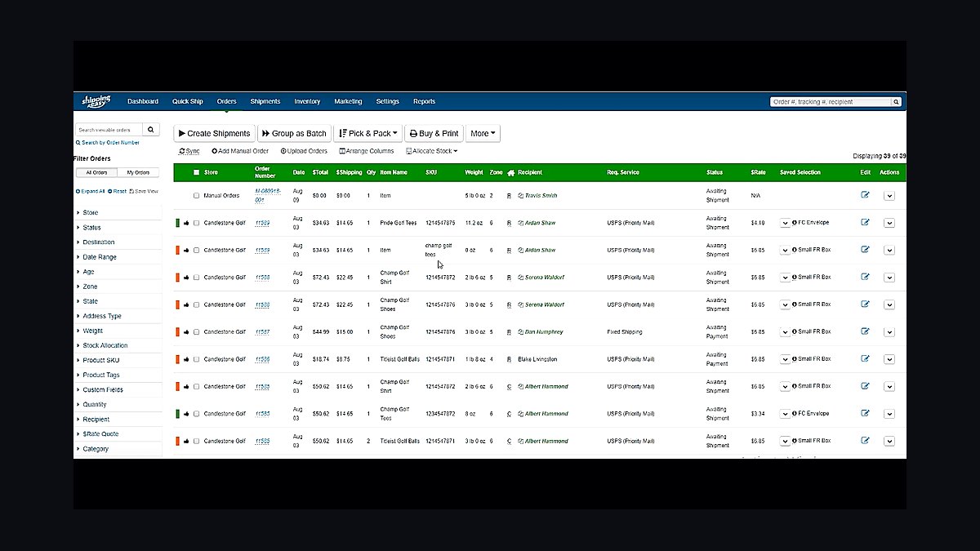Select the Albert Hammond Champ Golf Tees checkbox

click(x=196, y=414)
